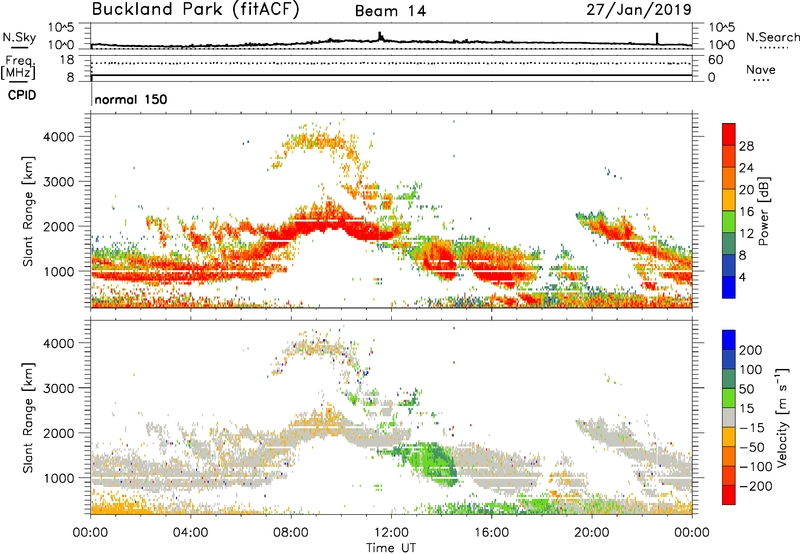Click the red top segment of Power colorbar
800x554 pixels.
point(729,134)
